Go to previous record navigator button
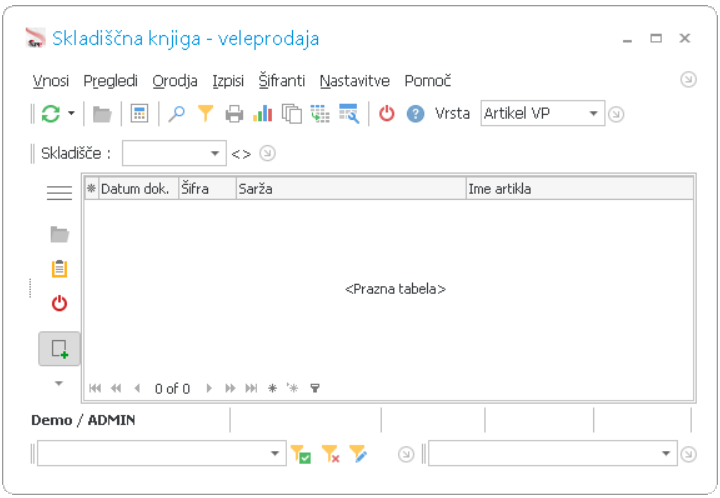This screenshot has height=498, width=720. click(137, 388)
